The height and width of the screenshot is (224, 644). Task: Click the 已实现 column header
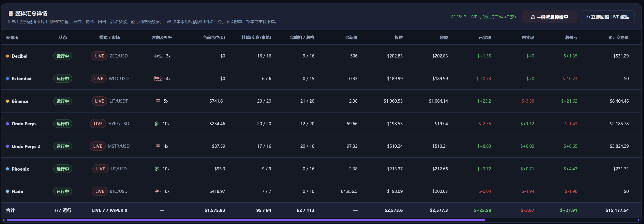(x=485, y=37)
